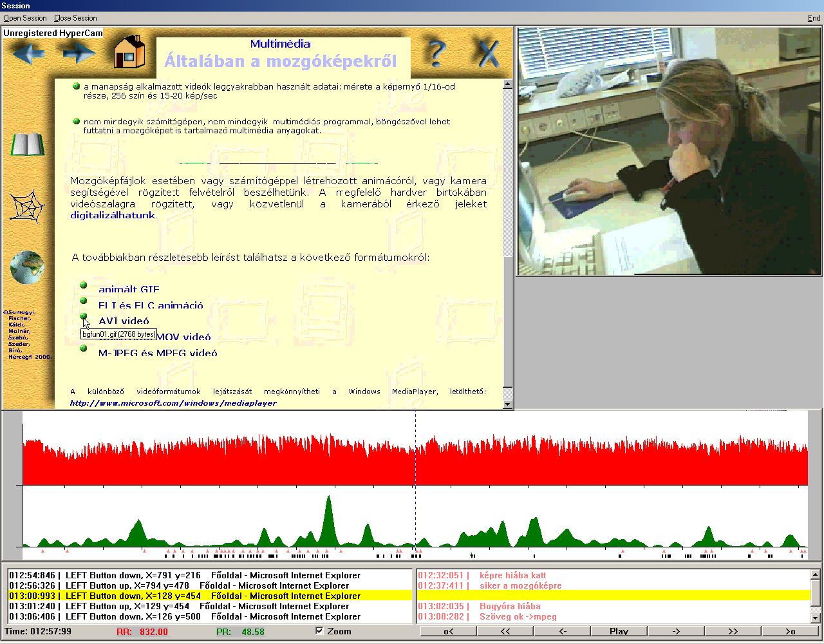Click the webcam video of the user
The image size is (824, 644).
(669, 151)
